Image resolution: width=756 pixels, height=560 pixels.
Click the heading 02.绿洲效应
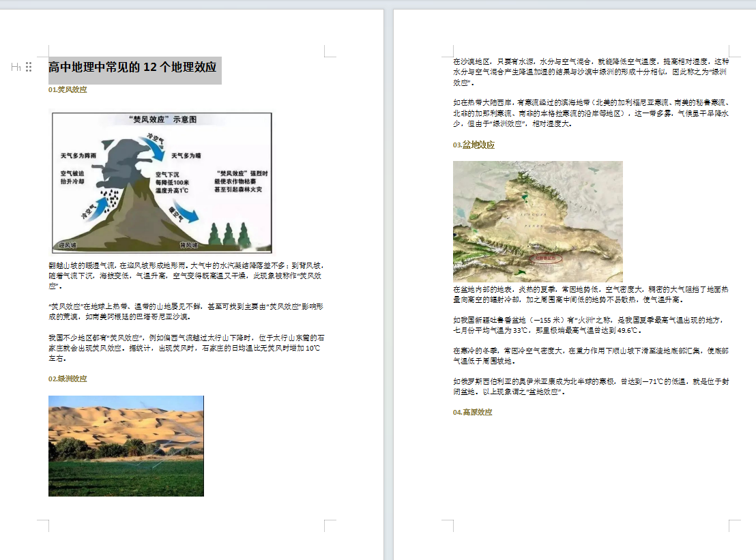68,379
